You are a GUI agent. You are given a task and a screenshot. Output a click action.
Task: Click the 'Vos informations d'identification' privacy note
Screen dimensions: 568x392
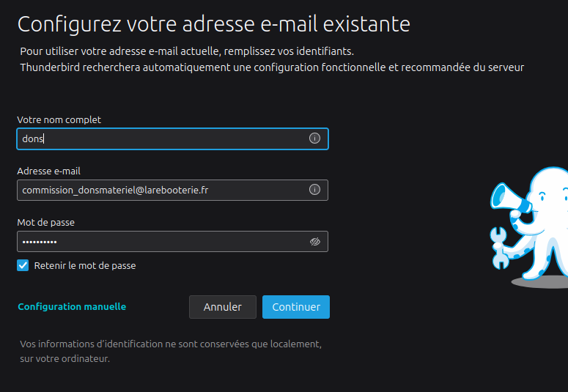coord(171,344)
